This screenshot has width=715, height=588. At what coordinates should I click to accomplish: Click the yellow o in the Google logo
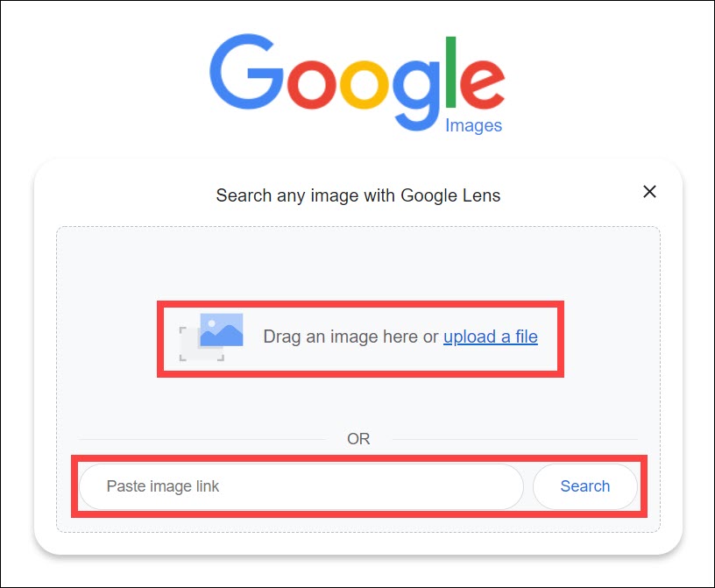coord(365,83)
